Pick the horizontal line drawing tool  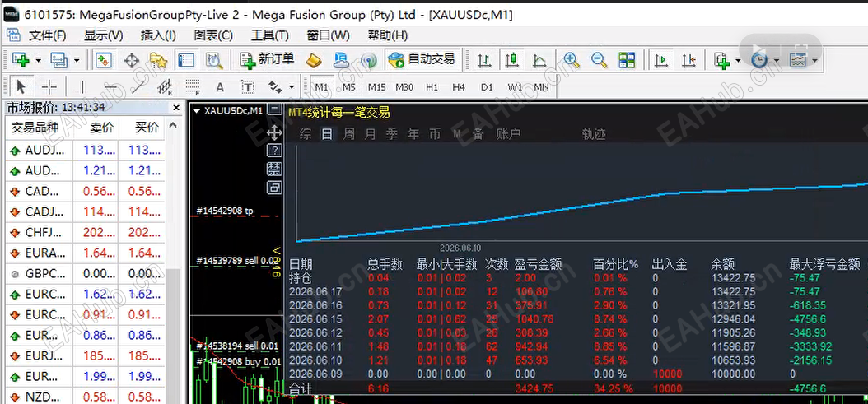pos(110,87)
